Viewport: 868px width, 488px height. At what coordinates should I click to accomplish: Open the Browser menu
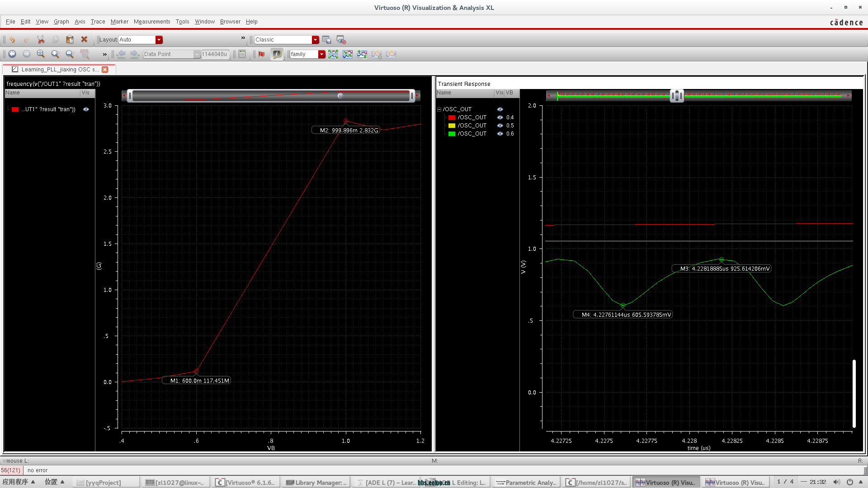click(230, 22)
